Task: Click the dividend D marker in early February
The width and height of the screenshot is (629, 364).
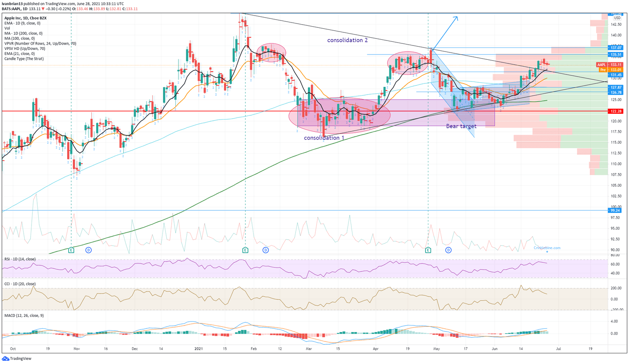Action: coord(266,250)
